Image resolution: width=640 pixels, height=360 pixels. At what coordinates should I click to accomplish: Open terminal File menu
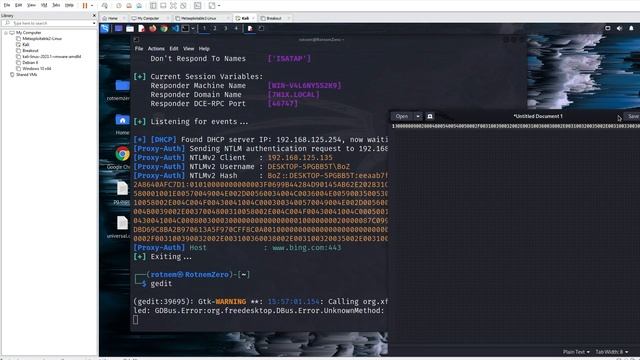(139, 49)
